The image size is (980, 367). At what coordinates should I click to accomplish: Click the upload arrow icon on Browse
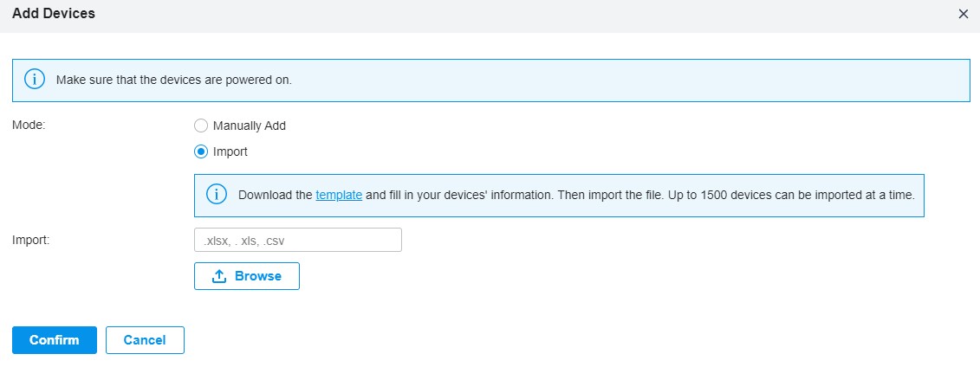coord(218,276)
